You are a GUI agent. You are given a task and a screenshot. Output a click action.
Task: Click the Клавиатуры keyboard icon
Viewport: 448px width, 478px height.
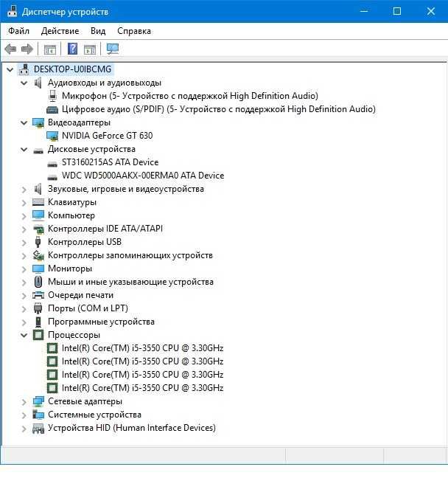(38, 202)
